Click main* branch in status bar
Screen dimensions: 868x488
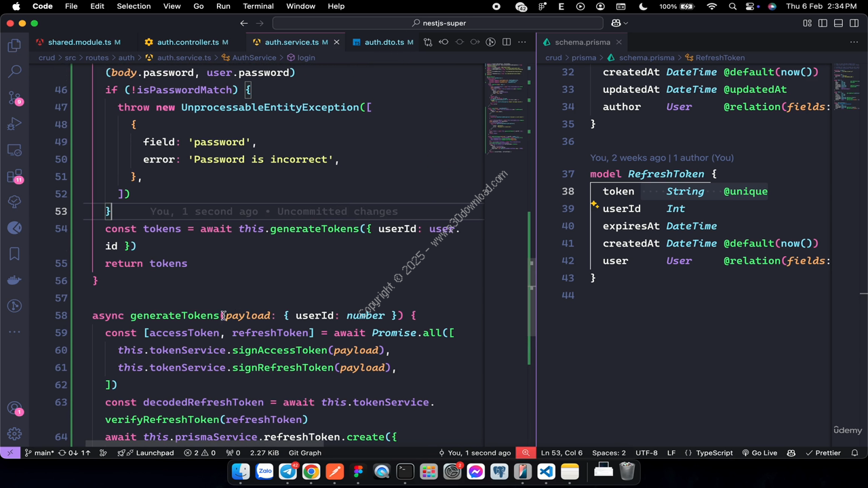(39, 453)
